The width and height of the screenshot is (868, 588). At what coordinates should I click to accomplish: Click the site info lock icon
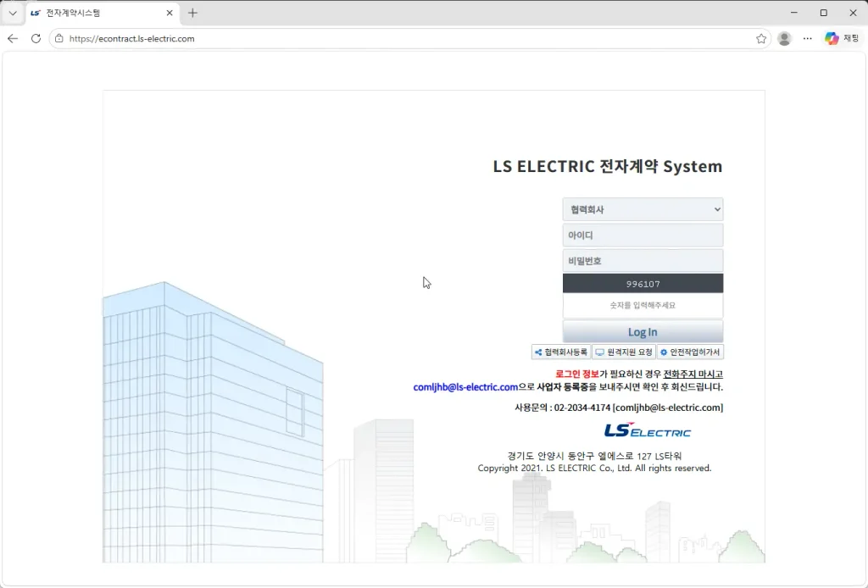[x=59, y=39]
